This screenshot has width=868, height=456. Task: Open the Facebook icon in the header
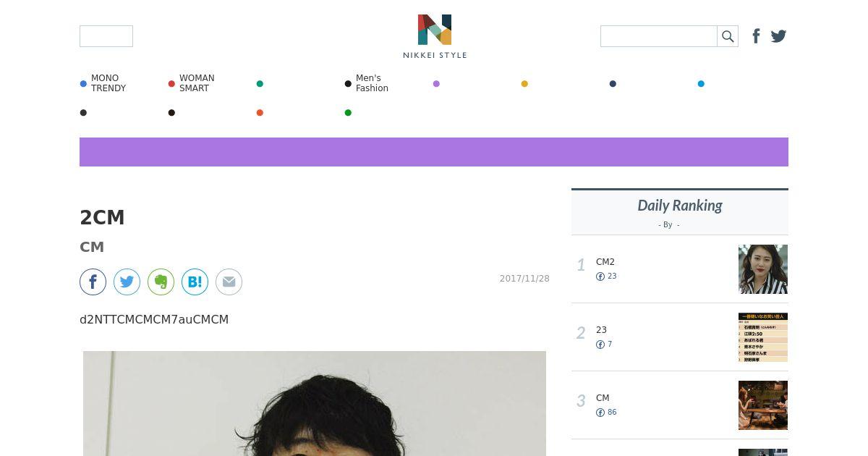click(x=756, y=36)
